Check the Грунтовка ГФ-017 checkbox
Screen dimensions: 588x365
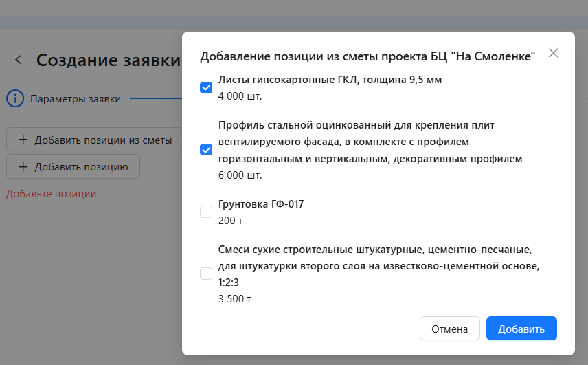pyautogui.click(x=206, y=212)
